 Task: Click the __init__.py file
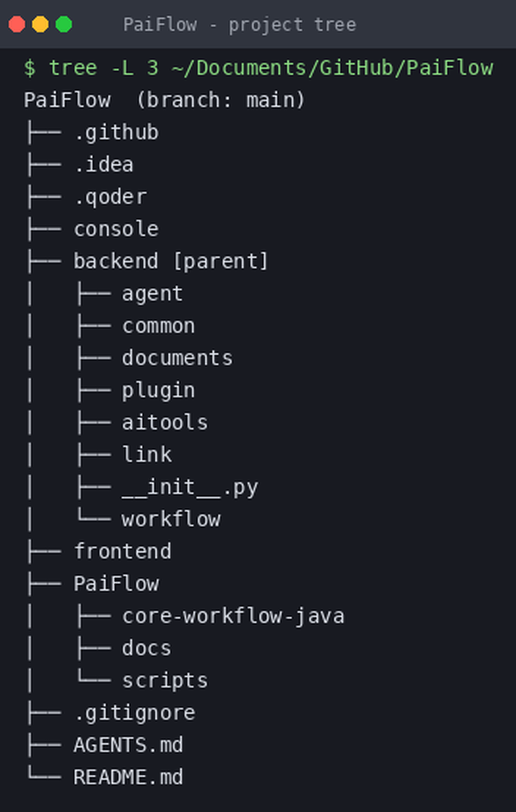coord(190,487)
